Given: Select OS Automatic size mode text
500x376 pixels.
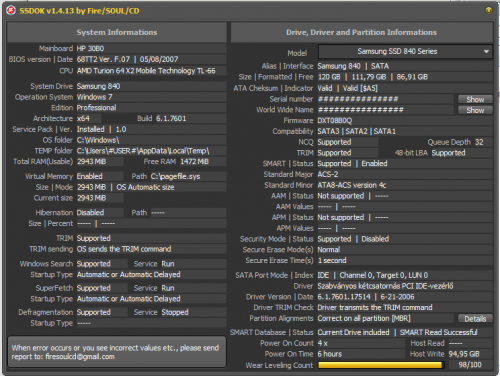Looking at the screenshot, I should tap(145, 187).
